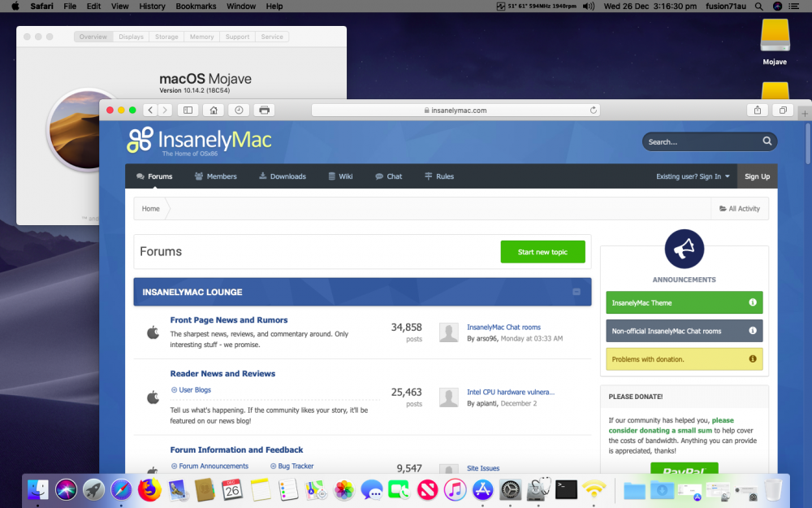Open the Share button in Safari

click(x=758, y=110)
